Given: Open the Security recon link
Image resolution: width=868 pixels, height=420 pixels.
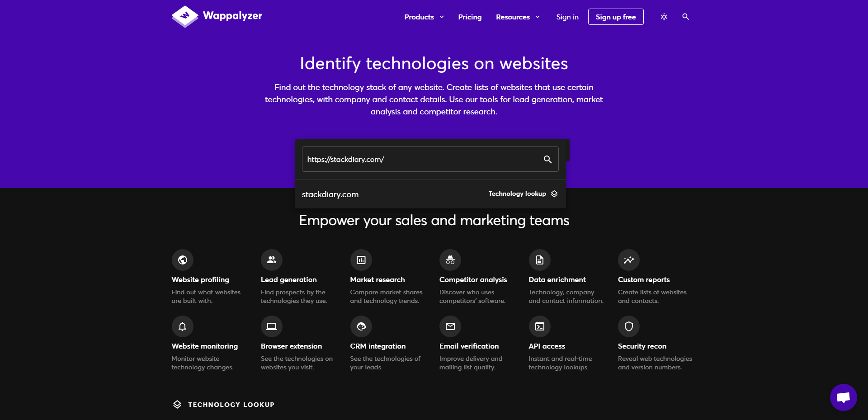Looking at the screenshot, I should [642, 346].
